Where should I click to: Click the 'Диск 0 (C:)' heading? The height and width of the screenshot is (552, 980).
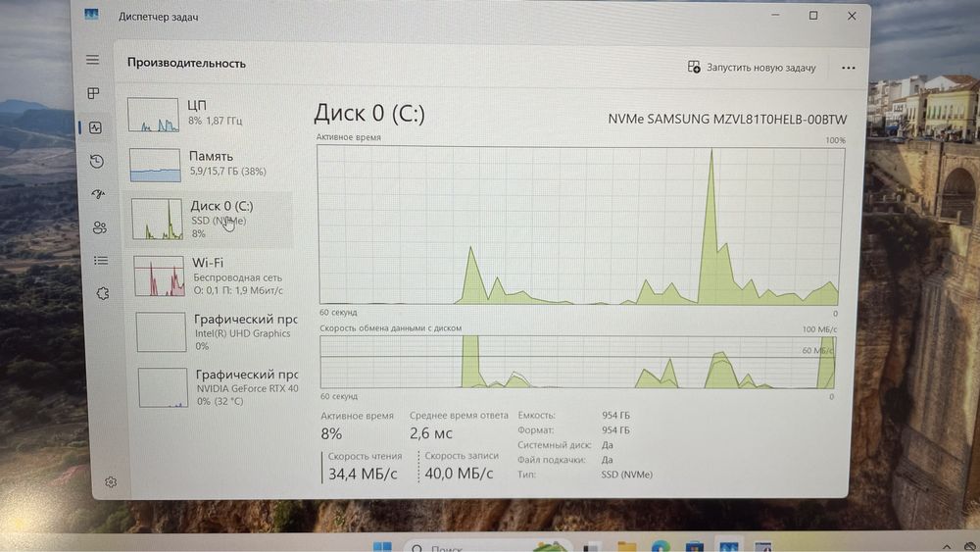click(x=369, y=113)
